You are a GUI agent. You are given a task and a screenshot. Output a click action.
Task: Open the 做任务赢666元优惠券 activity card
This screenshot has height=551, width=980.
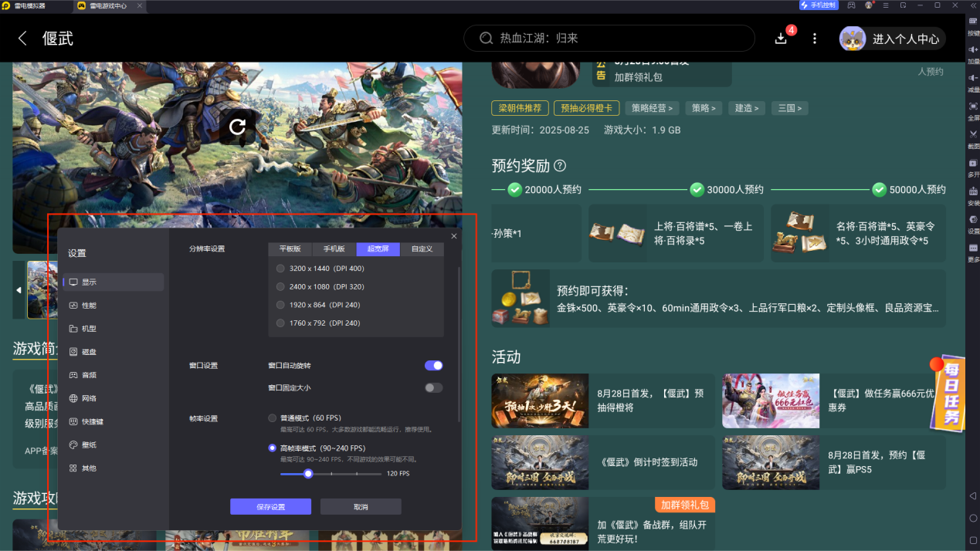click(x=834, y=401)
